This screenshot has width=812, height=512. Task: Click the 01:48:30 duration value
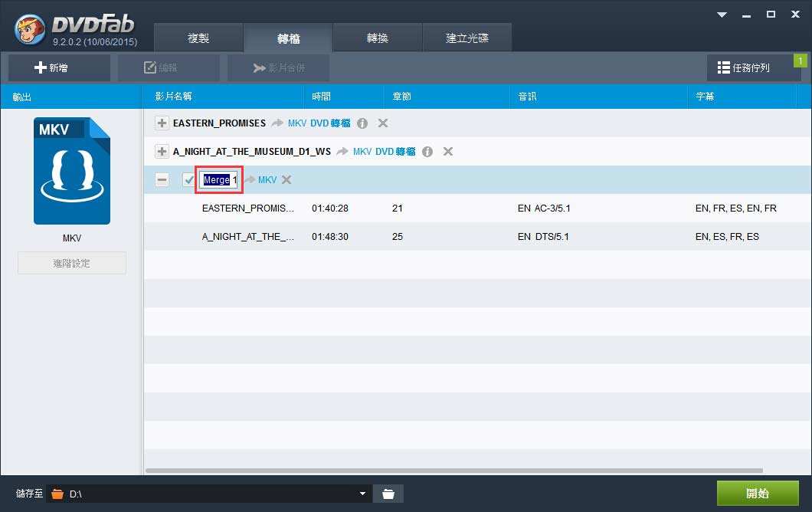(x=330, y=237)
